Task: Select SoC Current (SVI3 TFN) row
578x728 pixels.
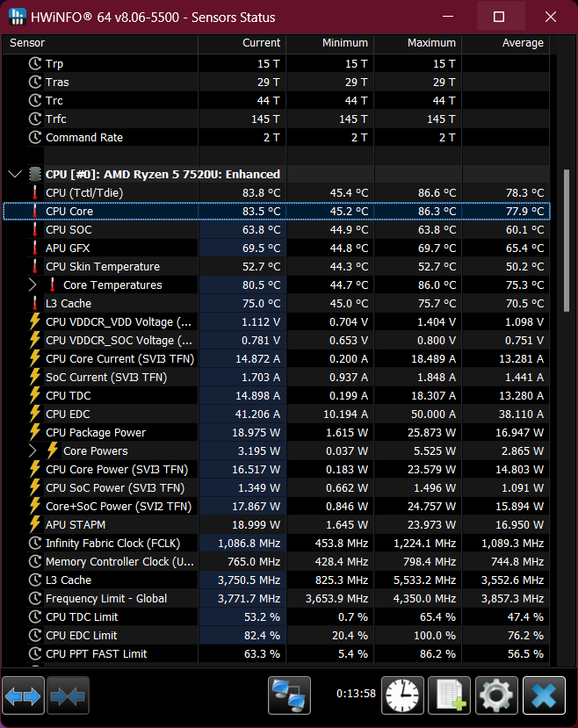Action: tap(277, 377)
